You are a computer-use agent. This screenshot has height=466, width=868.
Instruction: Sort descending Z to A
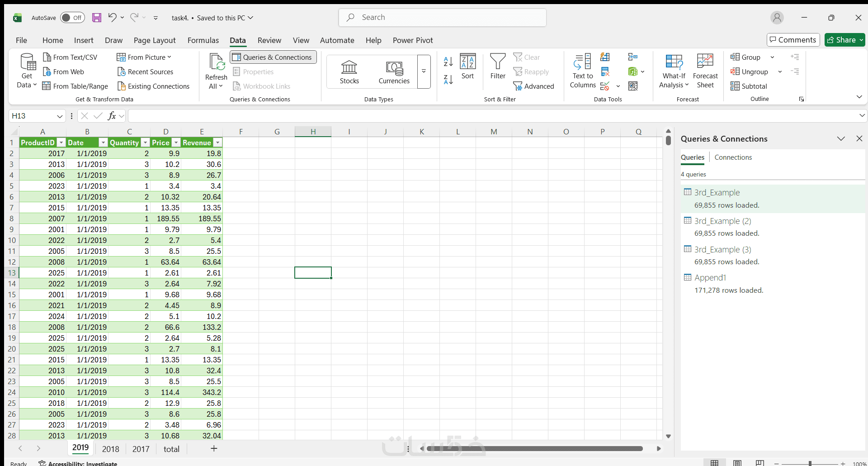[448, 80]
